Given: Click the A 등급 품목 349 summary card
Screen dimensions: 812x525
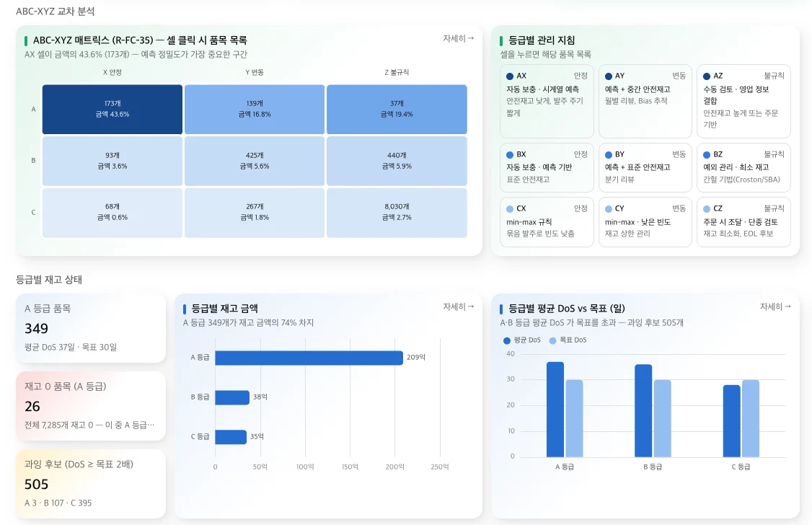Looking at the screenshot, I should [x=91, y=327].
